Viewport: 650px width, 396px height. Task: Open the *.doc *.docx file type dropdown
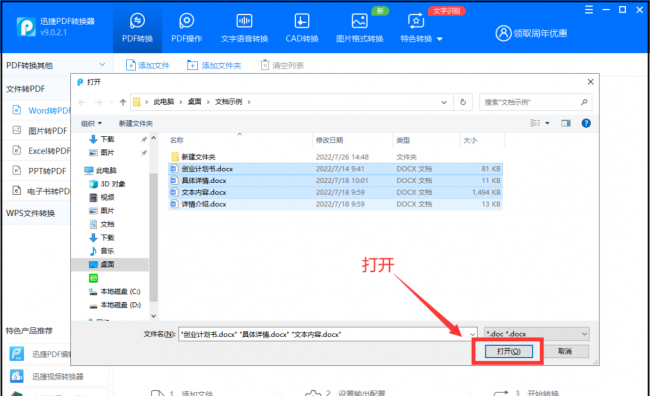tap(537, 334)
